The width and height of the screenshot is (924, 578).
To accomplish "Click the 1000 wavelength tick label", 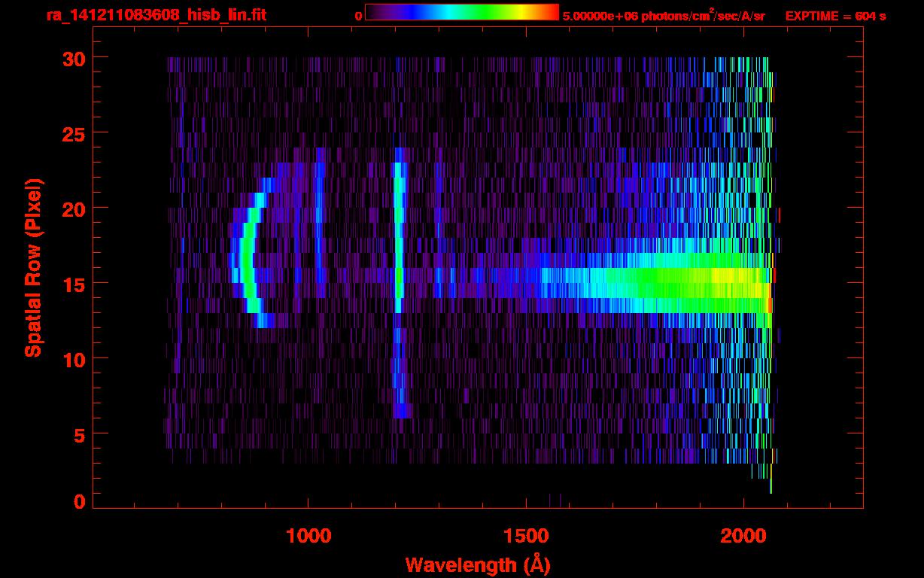I will (x=309, y=536).
